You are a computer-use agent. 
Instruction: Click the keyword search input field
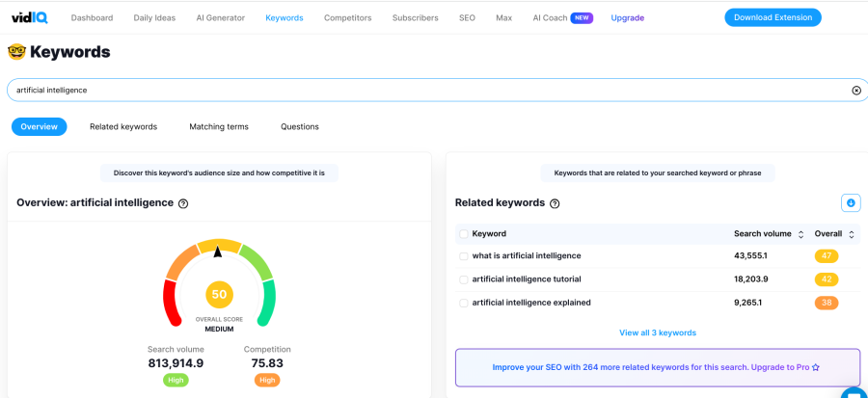(x=424, y=90)
